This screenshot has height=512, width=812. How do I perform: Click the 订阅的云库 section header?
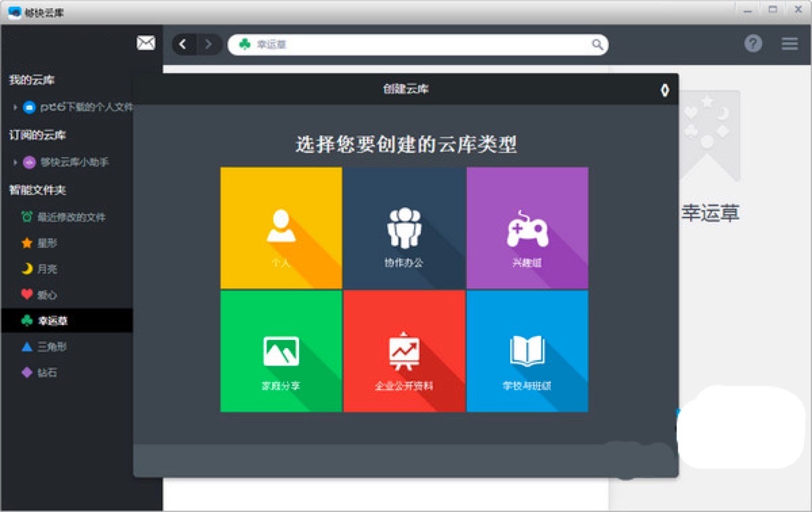pyautogui.click(x=37, y=135)
